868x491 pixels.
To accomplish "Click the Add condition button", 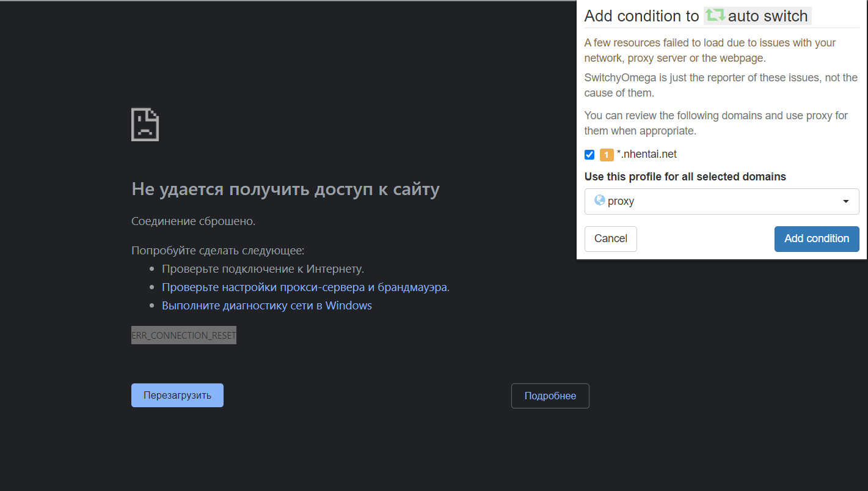I will click(817, 238).
